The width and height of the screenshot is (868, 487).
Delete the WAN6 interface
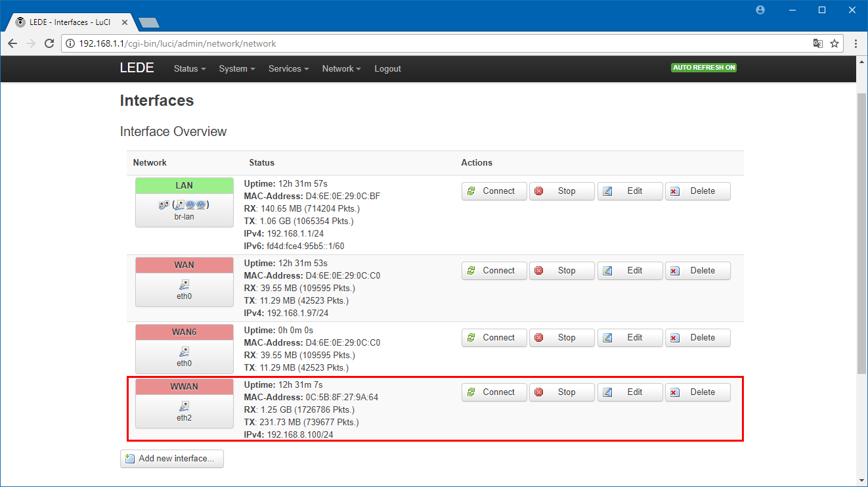point(698,338)
